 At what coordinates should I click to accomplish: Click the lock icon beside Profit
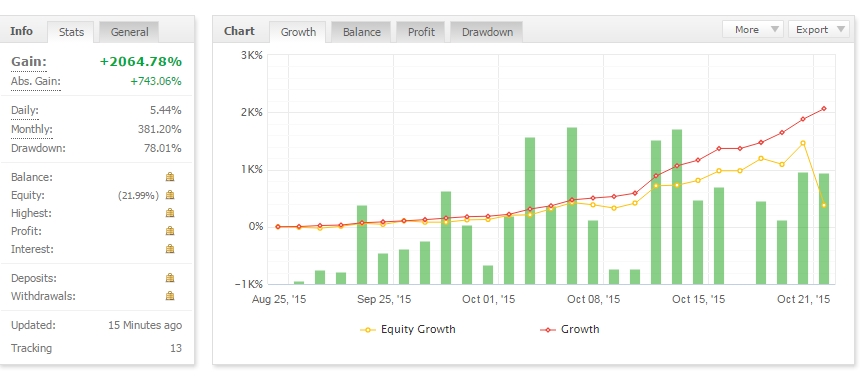click(170, 231)
